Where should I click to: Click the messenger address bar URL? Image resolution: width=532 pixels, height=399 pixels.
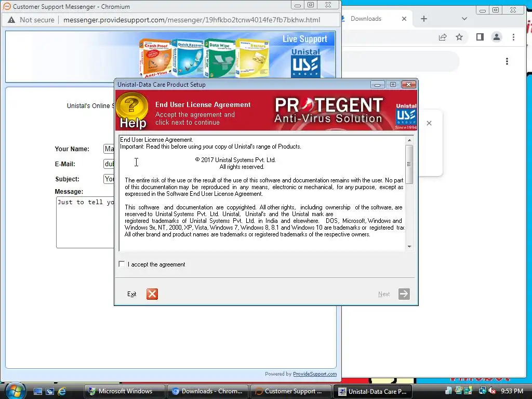[192, 20]
